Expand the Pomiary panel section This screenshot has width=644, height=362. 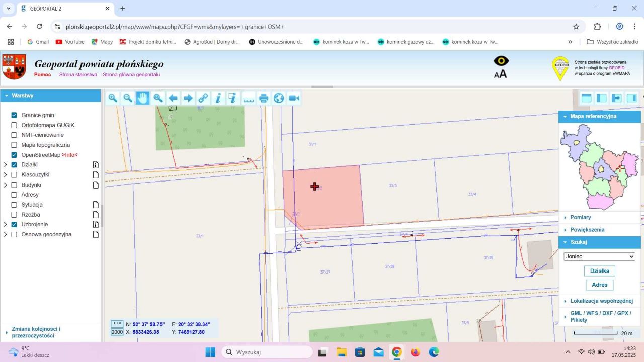point(581,218)
